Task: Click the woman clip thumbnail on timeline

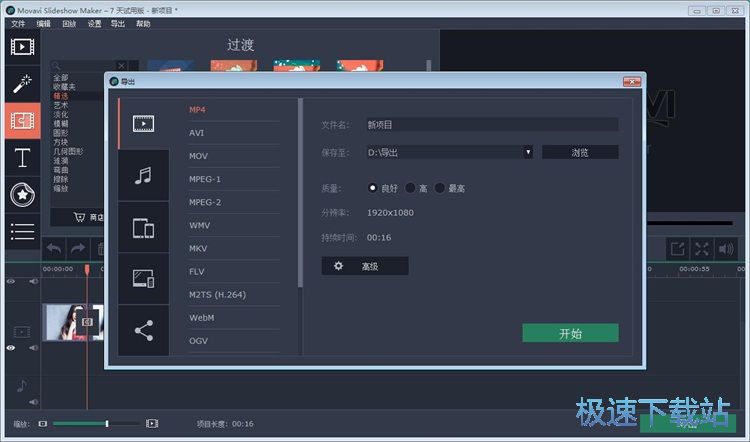Action: [x=73, y=322]
